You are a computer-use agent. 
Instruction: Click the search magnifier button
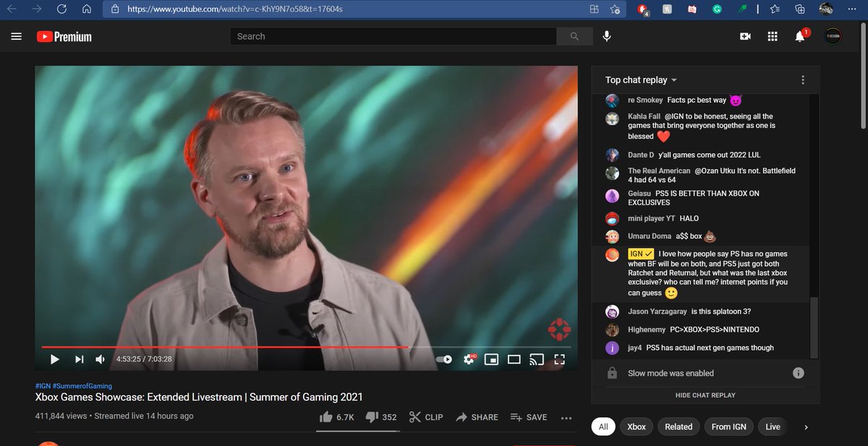coord(574,36)
